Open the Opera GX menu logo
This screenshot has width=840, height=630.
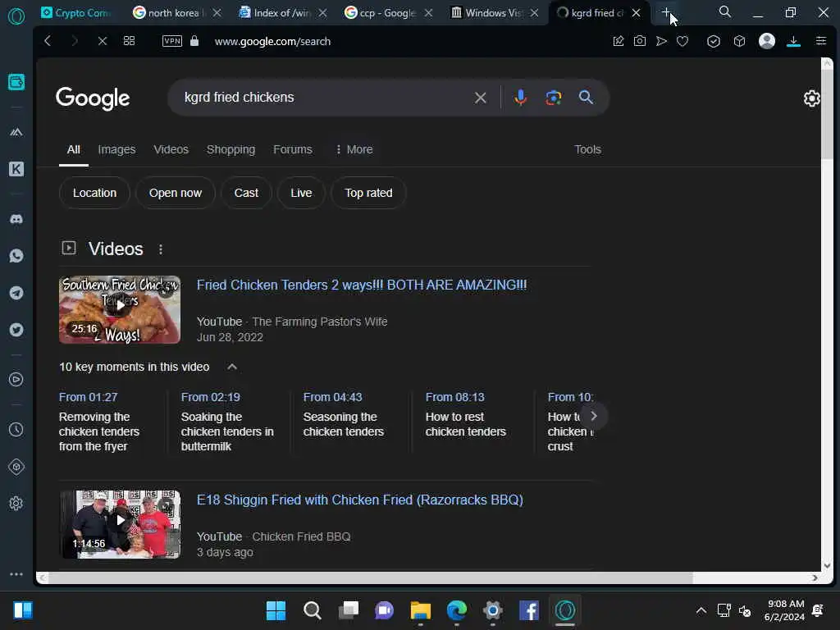pyautogui.click(x=16, y=16)
